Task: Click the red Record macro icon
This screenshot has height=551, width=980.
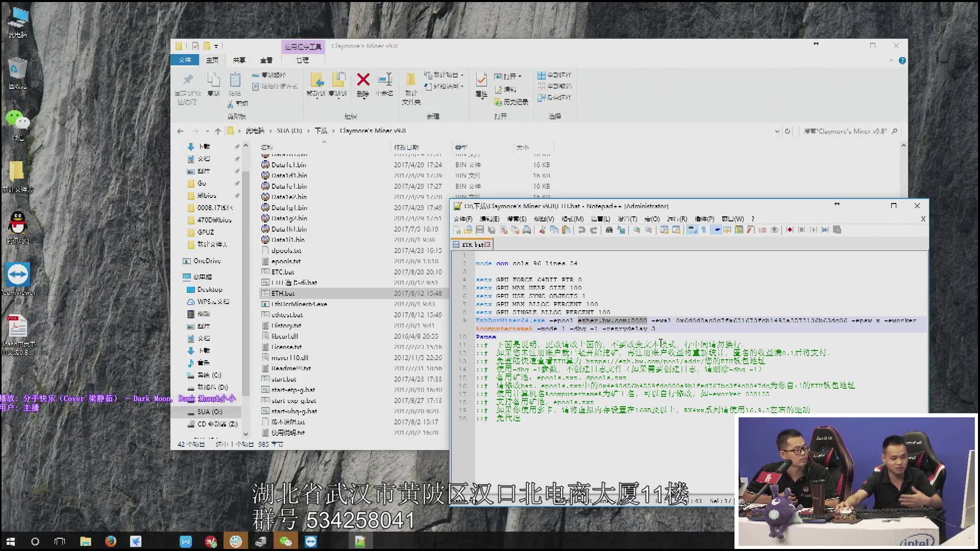Action: 790,230
